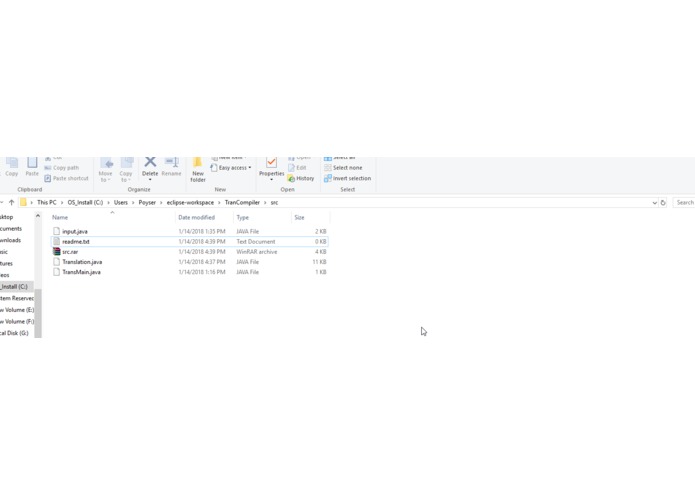Refresh the current folder
This screenshot has height=494, width=695.
(x=663, y=203)
